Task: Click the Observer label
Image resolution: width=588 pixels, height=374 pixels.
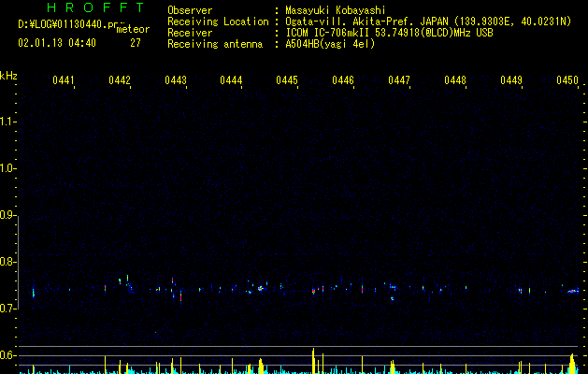Action: [x=190, y=10]
